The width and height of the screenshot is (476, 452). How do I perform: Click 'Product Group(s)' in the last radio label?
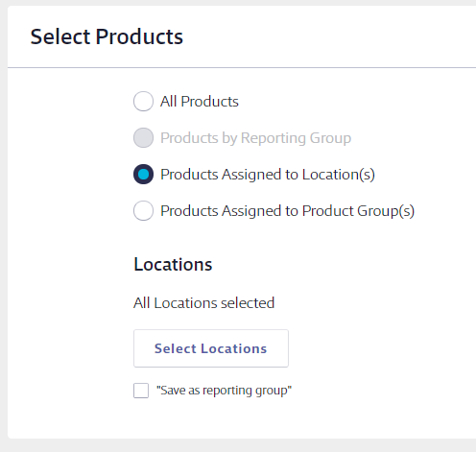coord(358,211)
